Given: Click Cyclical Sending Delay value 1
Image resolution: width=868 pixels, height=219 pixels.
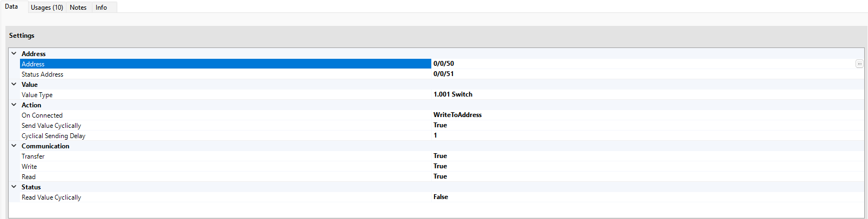Looking at the screenshot, I should (435, 135).
